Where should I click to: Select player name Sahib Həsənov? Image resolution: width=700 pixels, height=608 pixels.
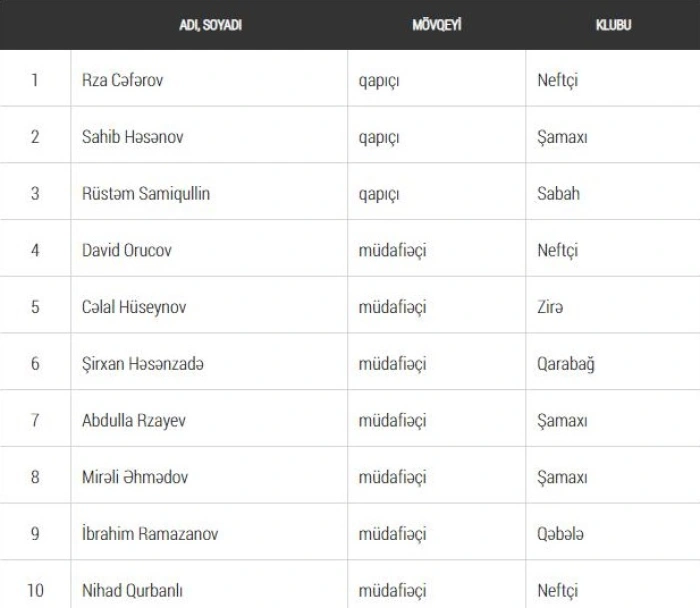133,137
